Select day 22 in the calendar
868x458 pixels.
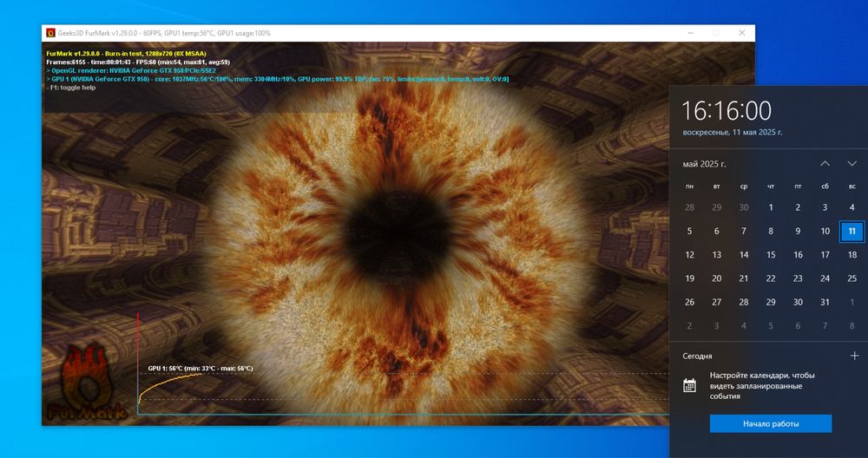tap(771, 278)
